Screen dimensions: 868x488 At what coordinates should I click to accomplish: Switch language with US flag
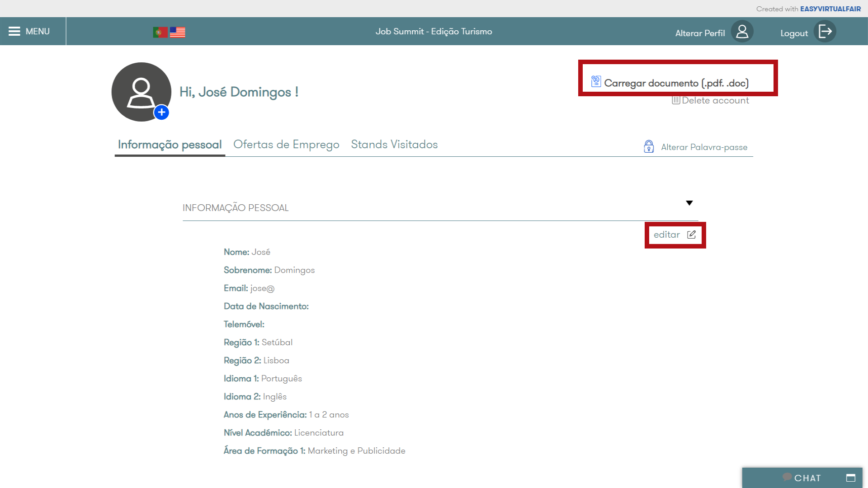[x=178, y=32]
